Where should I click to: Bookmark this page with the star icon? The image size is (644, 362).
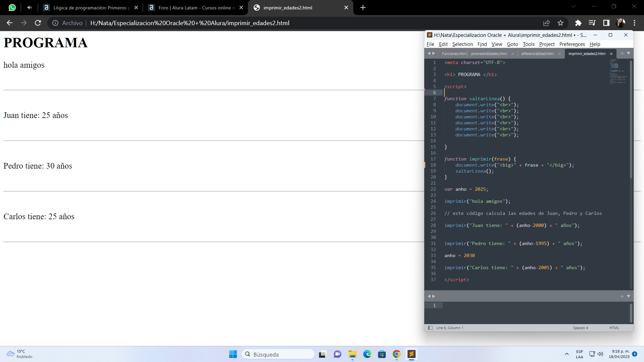(x=560, y=23)
